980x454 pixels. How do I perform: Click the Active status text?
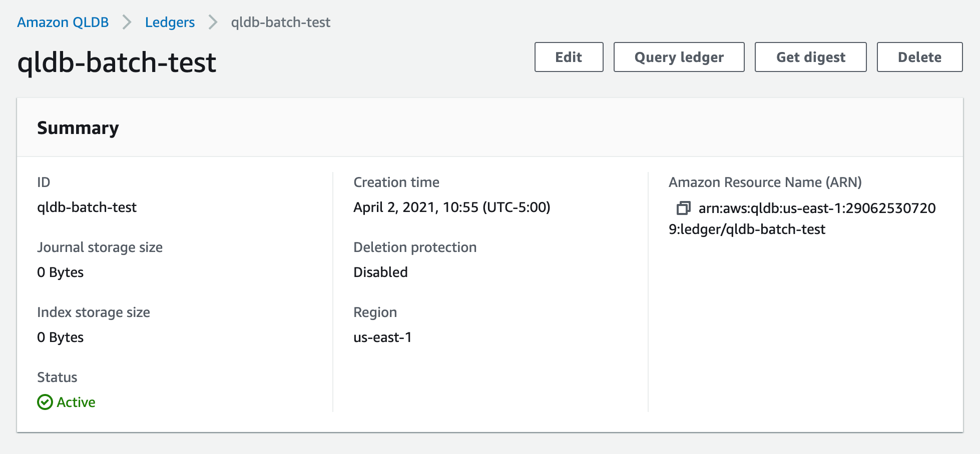pos(76,402)
